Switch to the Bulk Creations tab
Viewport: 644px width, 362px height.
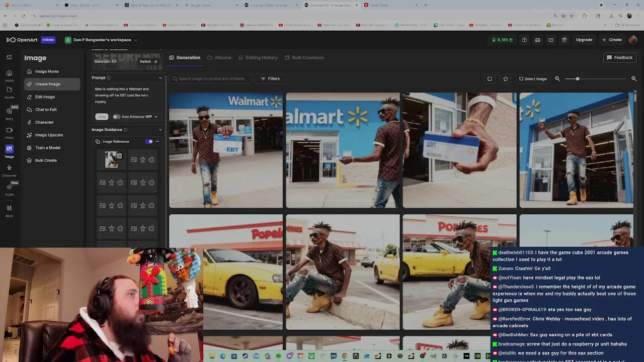coord(304,57)
